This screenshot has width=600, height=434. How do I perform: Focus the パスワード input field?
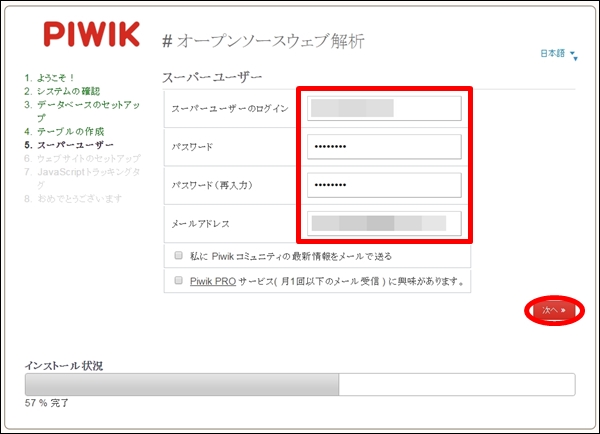[x=384, y=147]
